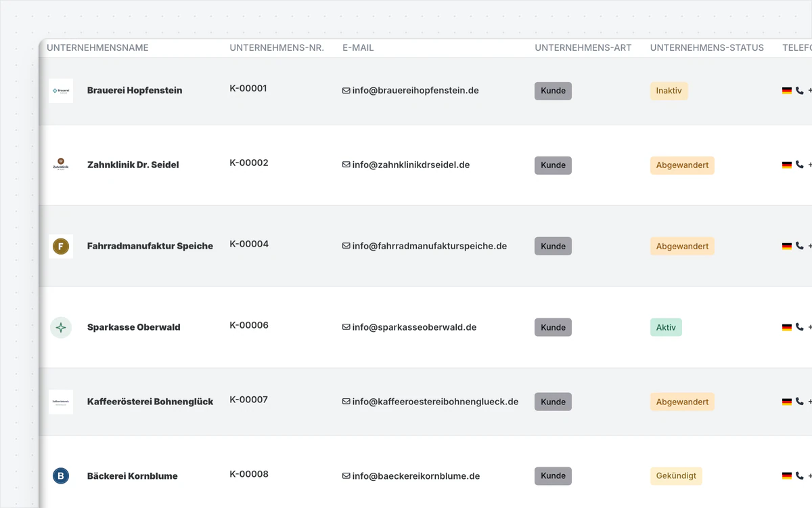Click the Unternehmens-Status column header
This screenshot has width=812, height=508.
(x=707, y=48)
